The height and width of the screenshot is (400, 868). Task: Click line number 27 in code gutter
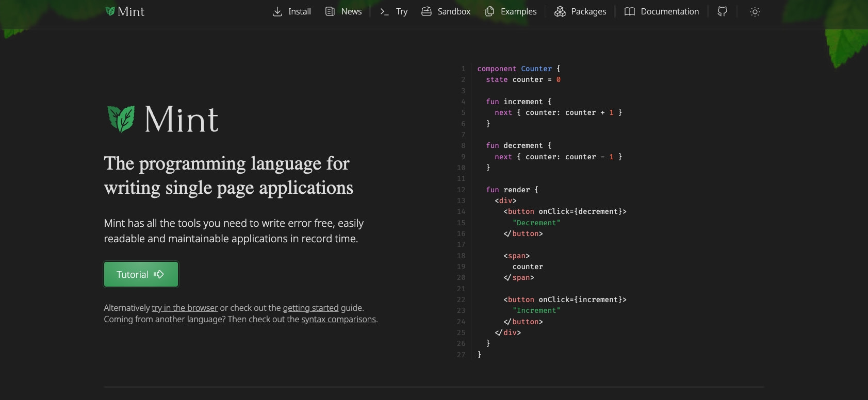coord(461,355)
